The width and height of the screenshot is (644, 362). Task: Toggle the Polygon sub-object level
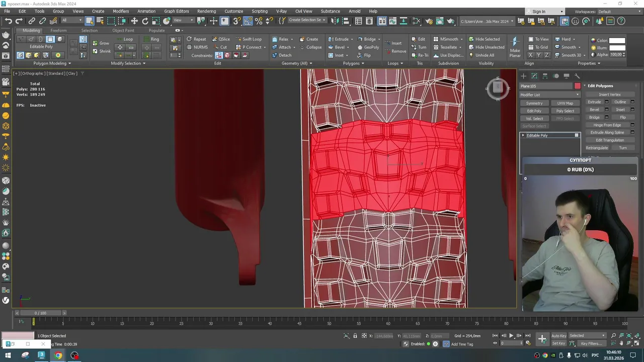pyautogui.click(x=50, y=39)
